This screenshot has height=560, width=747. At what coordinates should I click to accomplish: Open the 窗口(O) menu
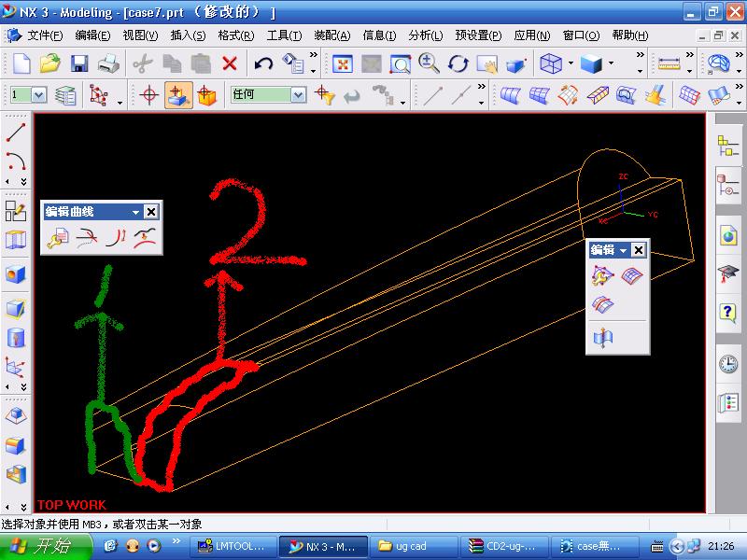pyautogui.click(x=581, y=35)
